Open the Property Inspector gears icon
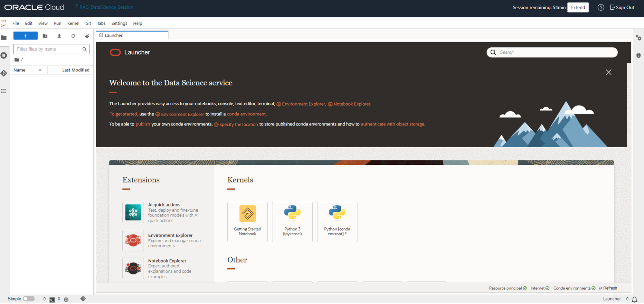Image resolution: width=644 pixels, height=304 pixels. (639, 38)
